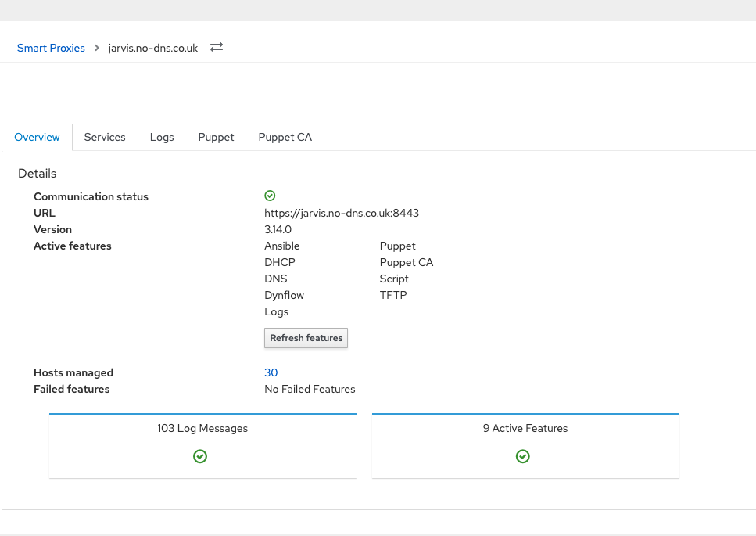Click the check icon under 103 Log Messages
This screenshot has height=536, width=756.
200,456
